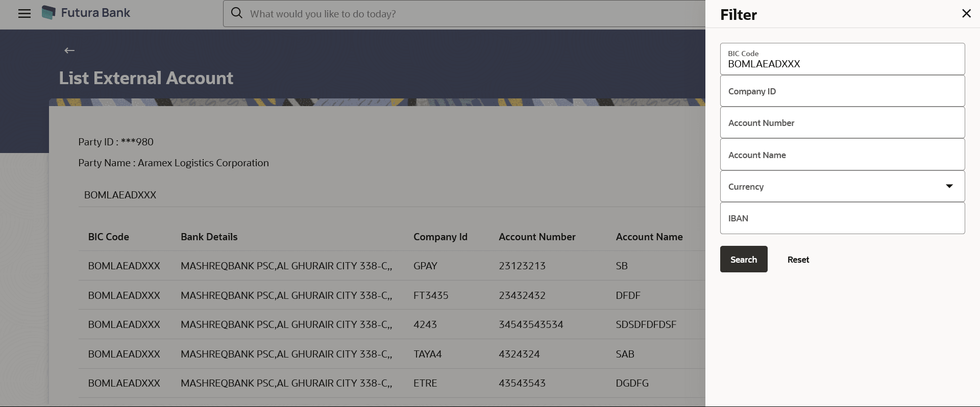Click the Search button

point(744,259)
